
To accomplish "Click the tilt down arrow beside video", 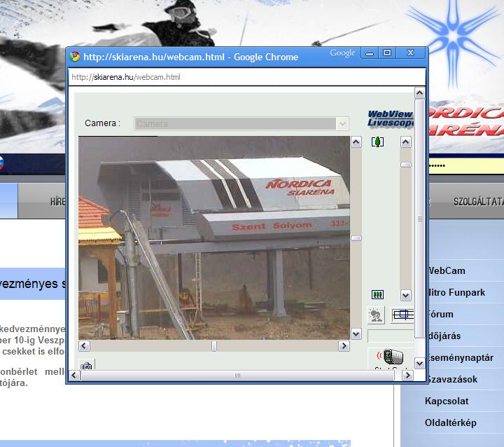I will click(x=356, y=334).
